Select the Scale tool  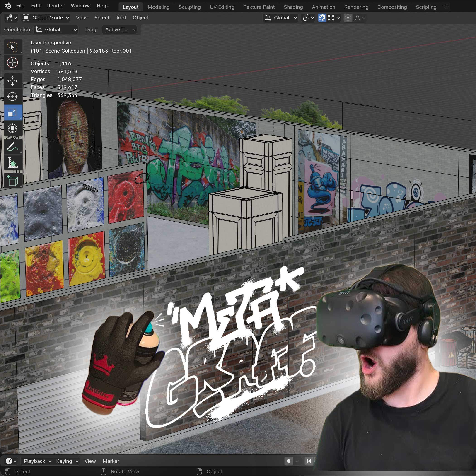[12, 113]
